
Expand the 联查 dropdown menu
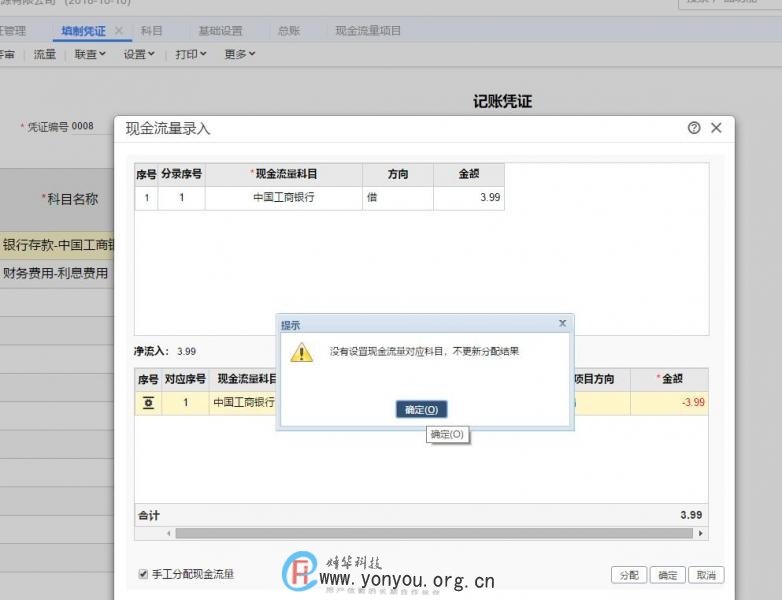(x=90, y=54)
